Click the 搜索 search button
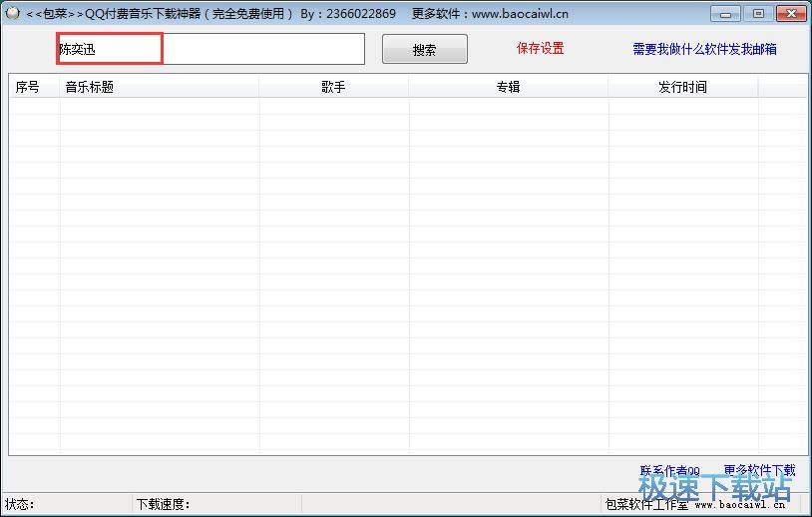812x517 pixels. tap(425, 49)
